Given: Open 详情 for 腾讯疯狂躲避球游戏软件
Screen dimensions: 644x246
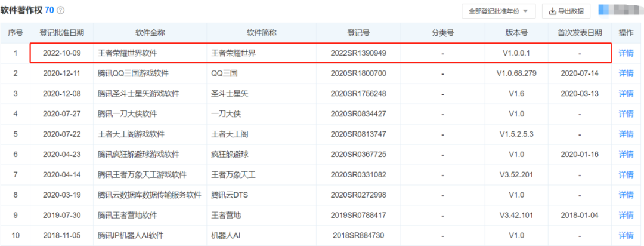Looking at the screenshot, I should 626,154.
